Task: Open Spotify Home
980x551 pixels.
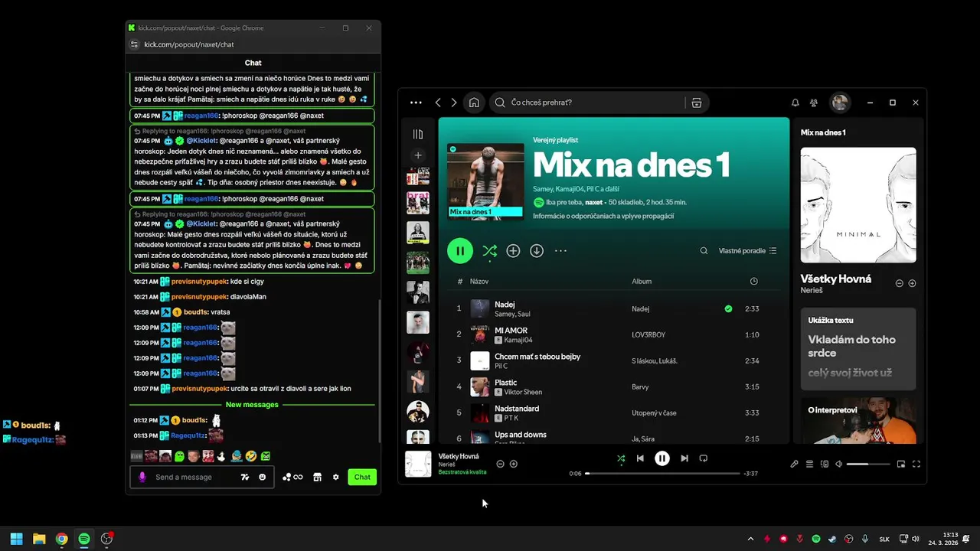Action: [x=475, y=103]
